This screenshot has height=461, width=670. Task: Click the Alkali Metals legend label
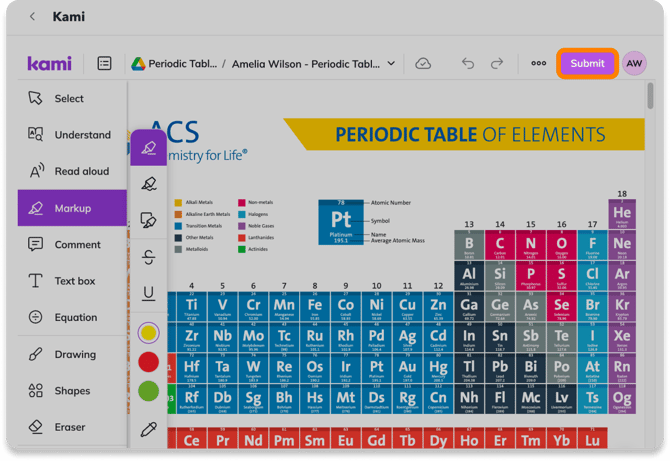pyautogui.click(x=199, y=202)
